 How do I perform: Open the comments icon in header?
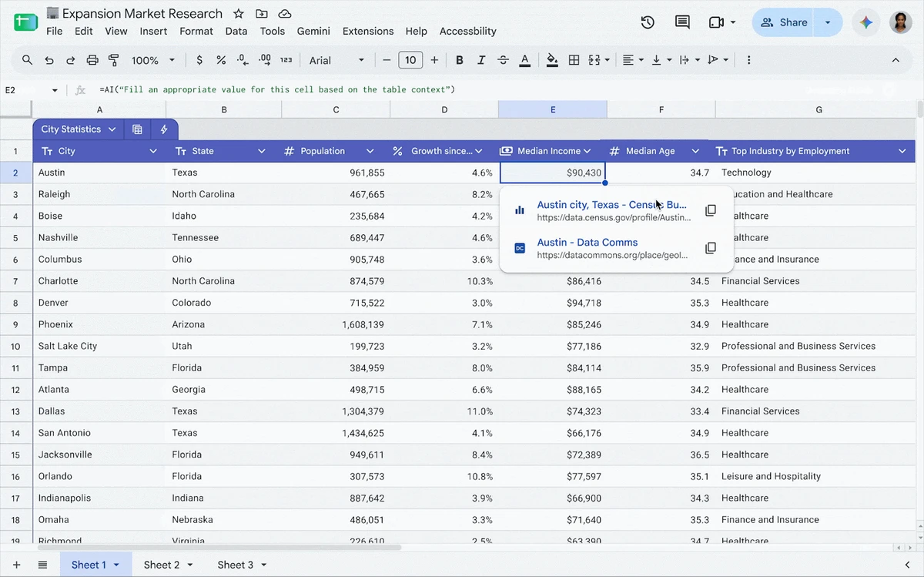[682, 22]
